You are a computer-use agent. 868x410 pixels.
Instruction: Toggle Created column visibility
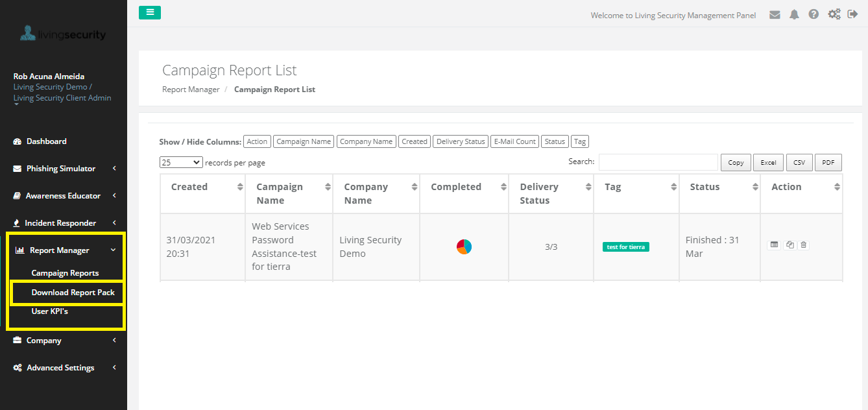click(x=415, y=141)
